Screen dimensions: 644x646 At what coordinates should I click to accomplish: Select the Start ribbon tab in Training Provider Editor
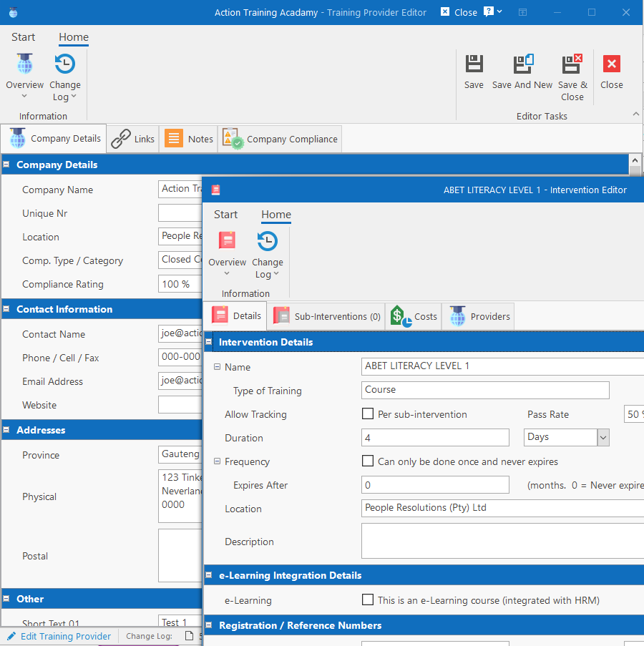(23, 37)
